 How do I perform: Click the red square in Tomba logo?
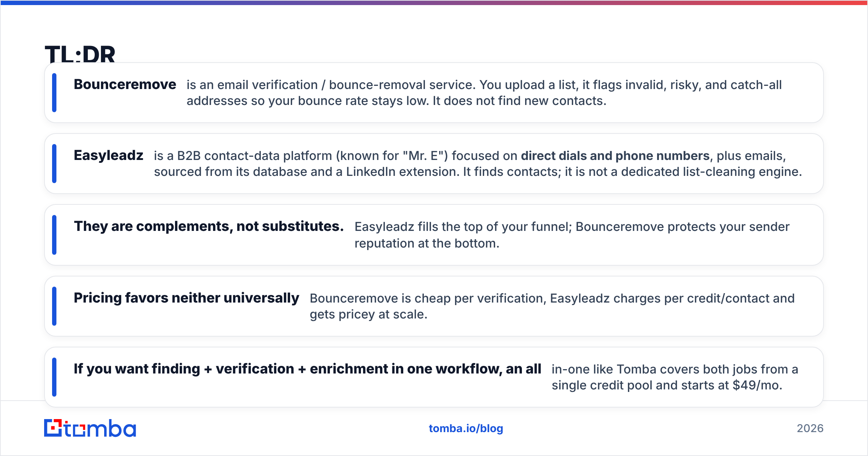pos(54,428)
